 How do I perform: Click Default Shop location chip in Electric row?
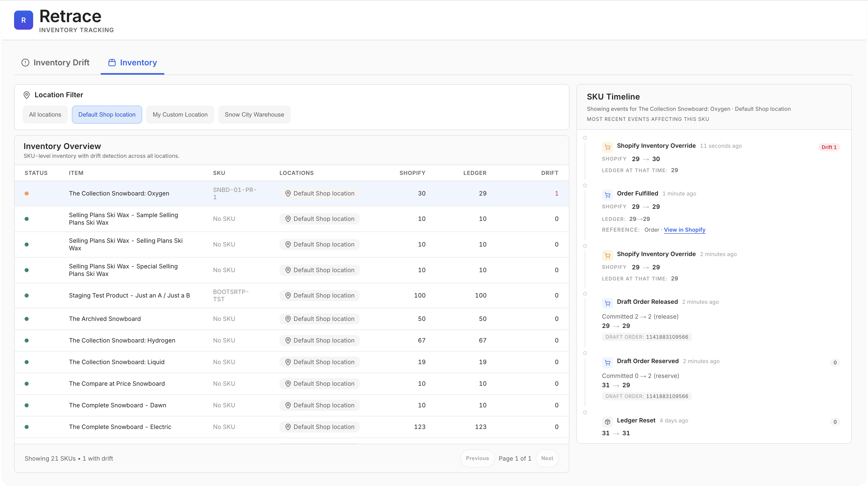319,427
